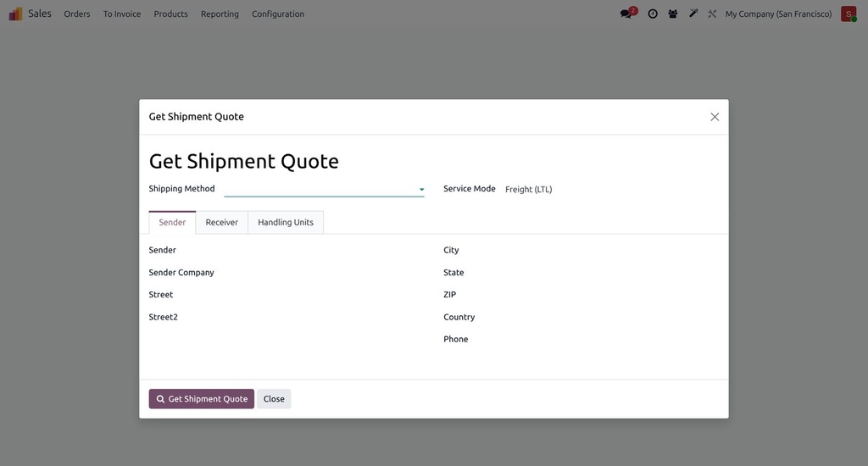Open My Company (San Francisco) switcher

[778, 14]
